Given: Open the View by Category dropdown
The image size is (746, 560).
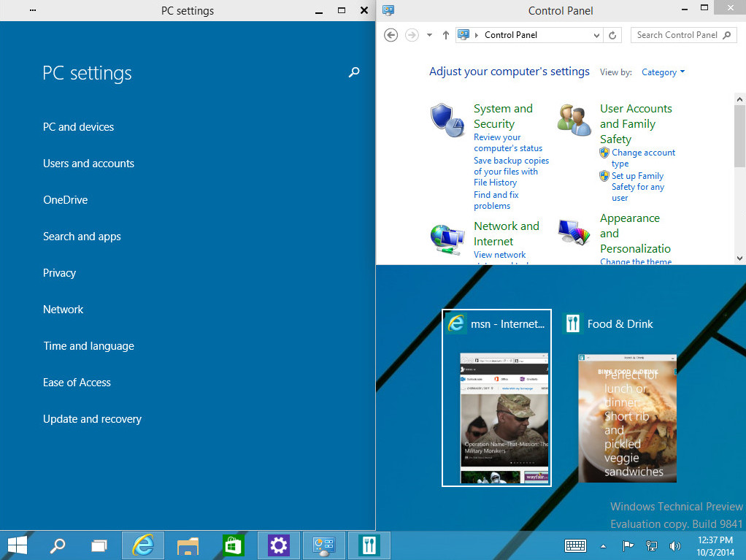Looking at the screenshot, I should click(663, 72).
